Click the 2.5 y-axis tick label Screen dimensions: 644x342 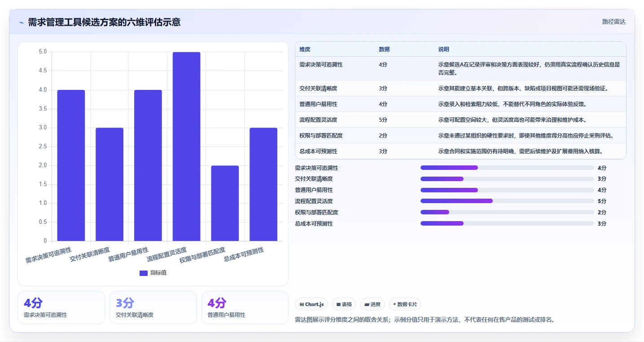tap(43, 147)
